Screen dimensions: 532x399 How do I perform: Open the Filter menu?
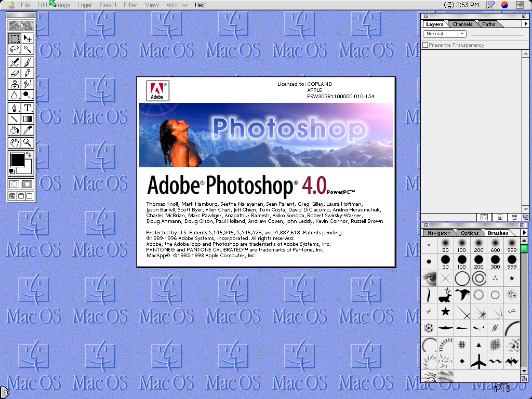(130, 5)
